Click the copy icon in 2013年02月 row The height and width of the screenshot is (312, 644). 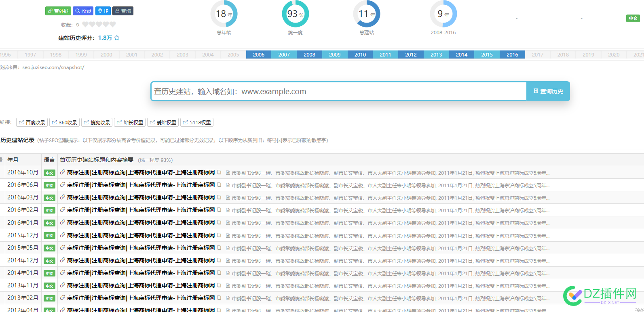[219, 298]
